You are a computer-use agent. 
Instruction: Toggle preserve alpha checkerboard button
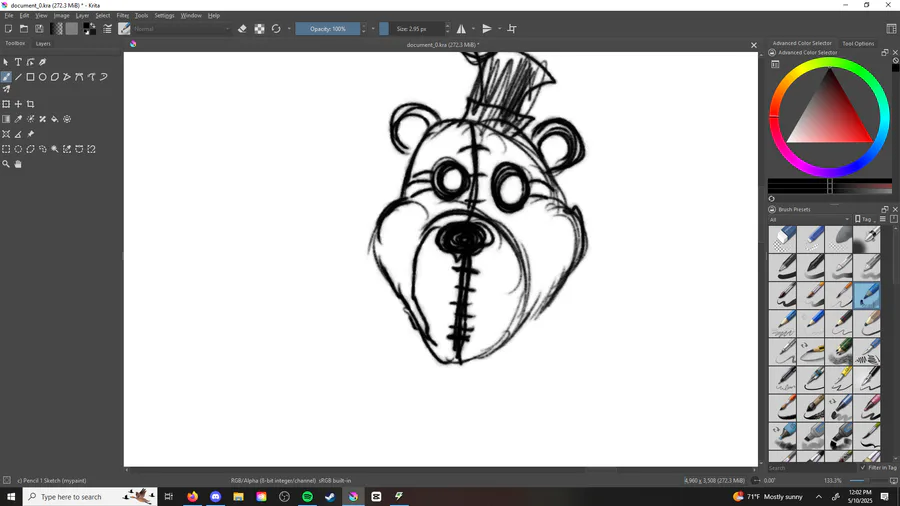pyautogui.click(x=259, y=29)
